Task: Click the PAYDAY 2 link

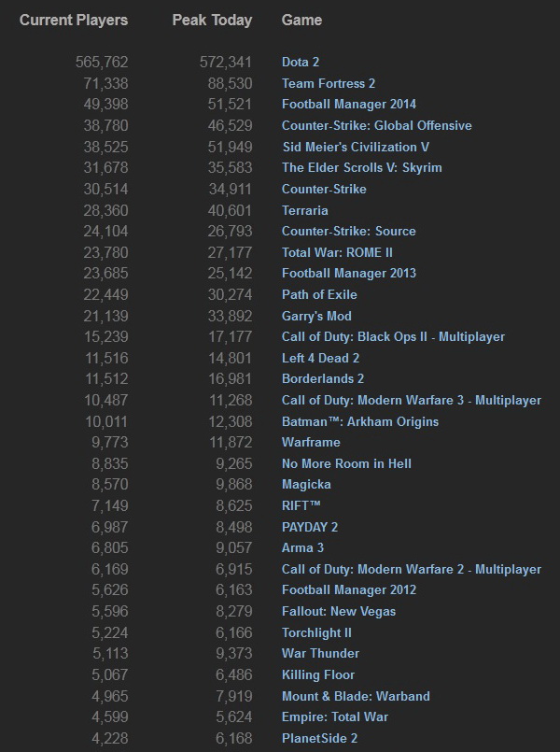Action: pos(310,527)
